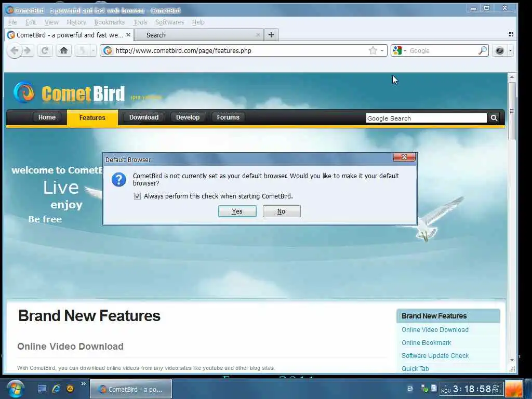Open the Windows Start orb

(x=15, y=389)
